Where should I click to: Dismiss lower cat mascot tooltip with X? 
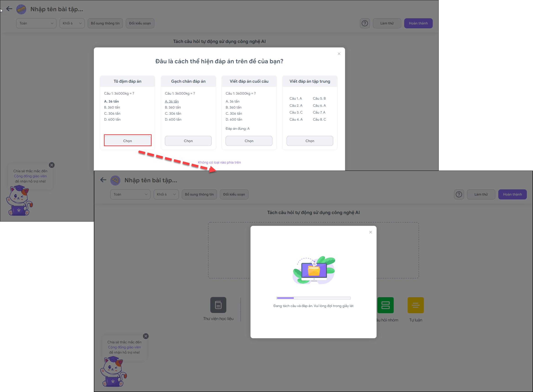[146, 336]
